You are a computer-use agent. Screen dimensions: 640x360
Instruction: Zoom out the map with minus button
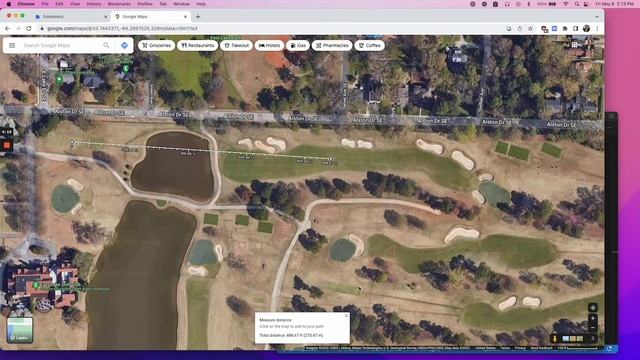coord(593,327)
